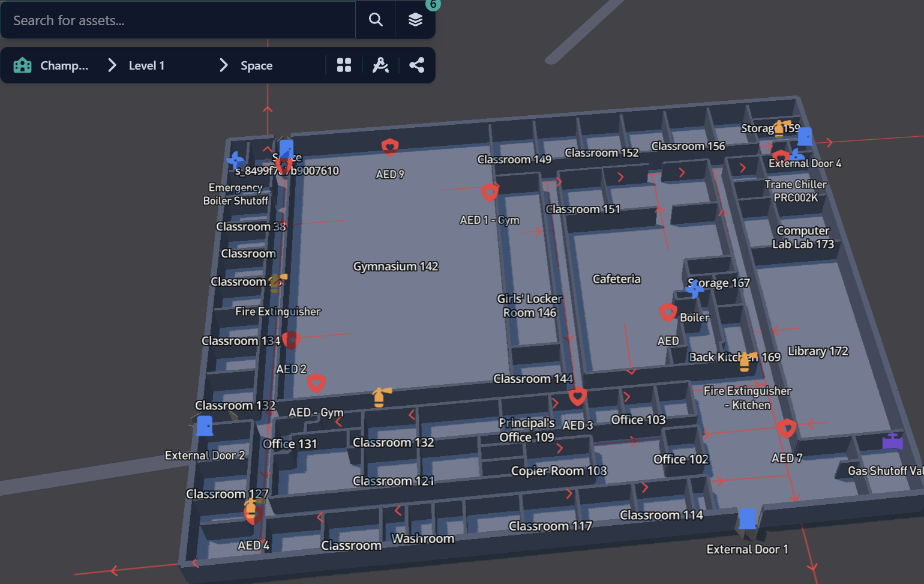Image resolution: width=924 pixels, height=584 pixels.
Task: Select the AED - Gym fire extinguisher icon
Action: tap(380, 397)
